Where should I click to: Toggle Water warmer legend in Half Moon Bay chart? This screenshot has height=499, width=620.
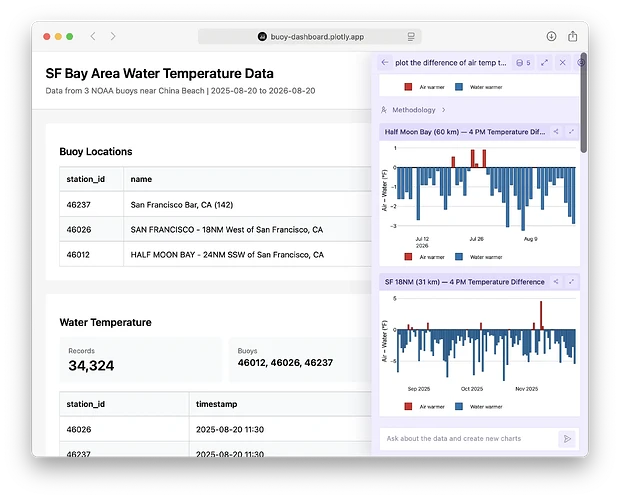click(479, 257)
